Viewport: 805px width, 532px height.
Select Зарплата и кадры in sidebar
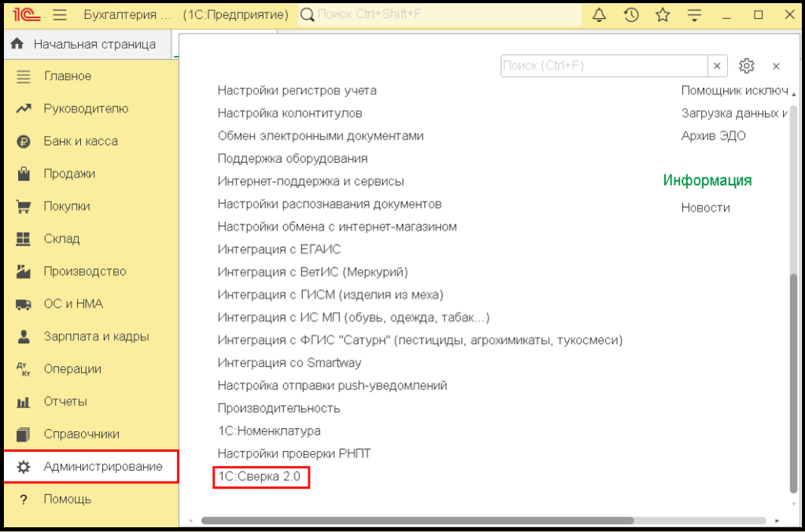click(x=96, y=337)
